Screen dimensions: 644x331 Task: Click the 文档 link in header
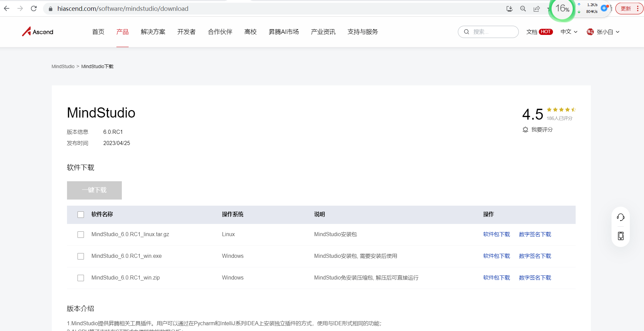(x=532, y=32)
